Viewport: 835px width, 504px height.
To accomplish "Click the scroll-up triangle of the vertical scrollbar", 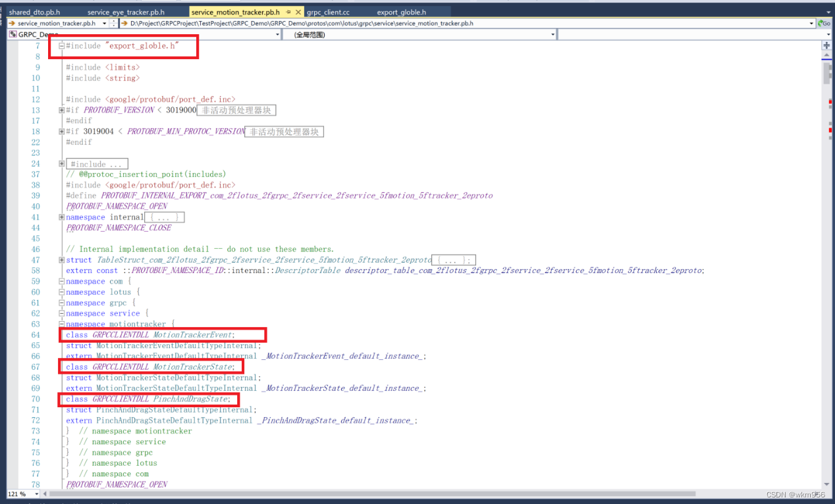I will pos(826,55).
